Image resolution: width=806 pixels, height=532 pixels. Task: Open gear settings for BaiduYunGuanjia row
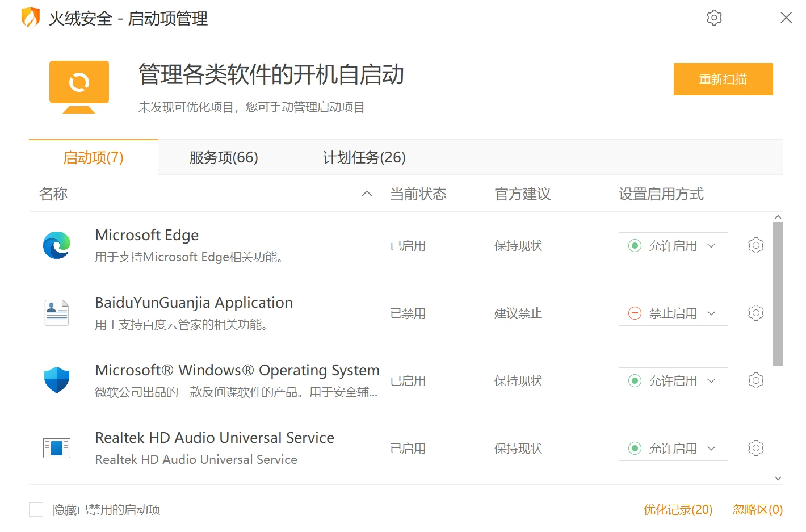coord(755,313)
